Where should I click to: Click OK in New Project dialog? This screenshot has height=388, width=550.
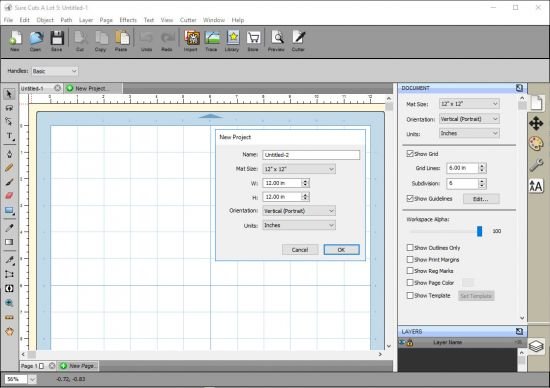tap(341, 249)
